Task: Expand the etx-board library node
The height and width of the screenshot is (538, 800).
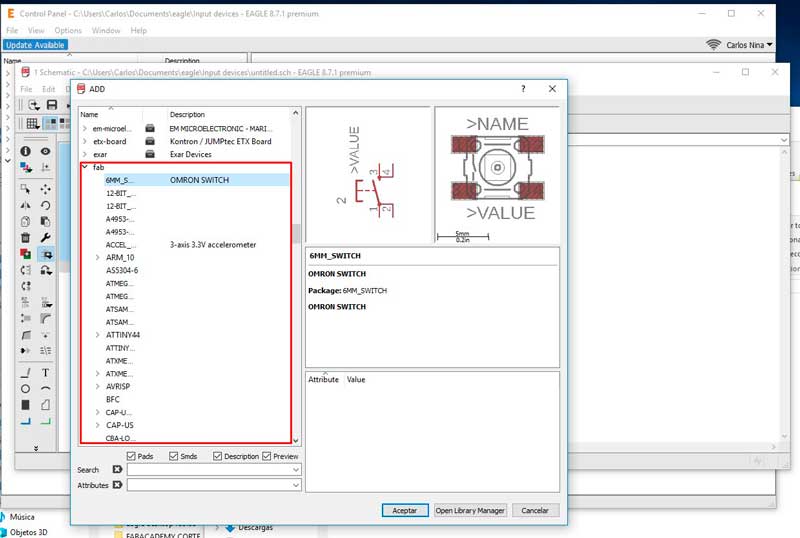Action: click(85, 141)
